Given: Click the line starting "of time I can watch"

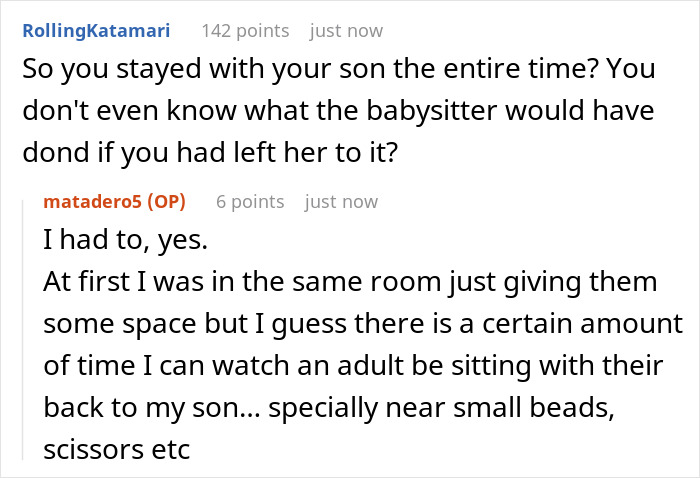Looking at the screenshot, I should tap(353, 366).
